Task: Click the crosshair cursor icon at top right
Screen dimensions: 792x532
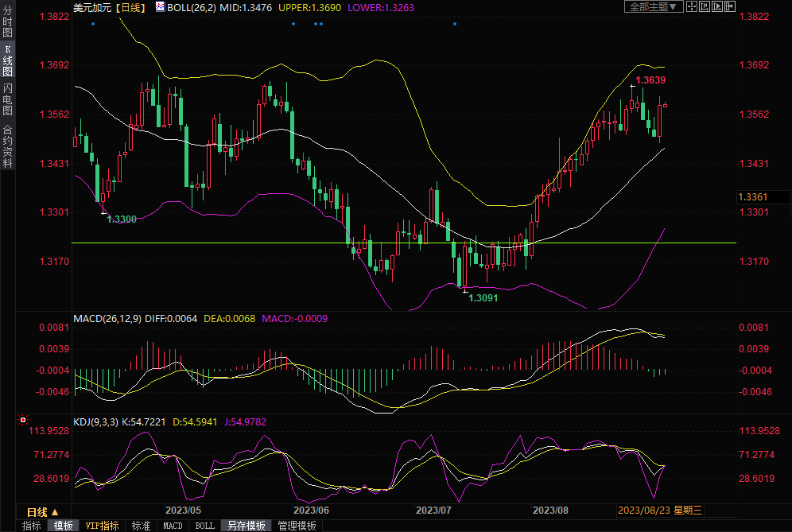Action: pyautogui.click(x=692, y=6)
